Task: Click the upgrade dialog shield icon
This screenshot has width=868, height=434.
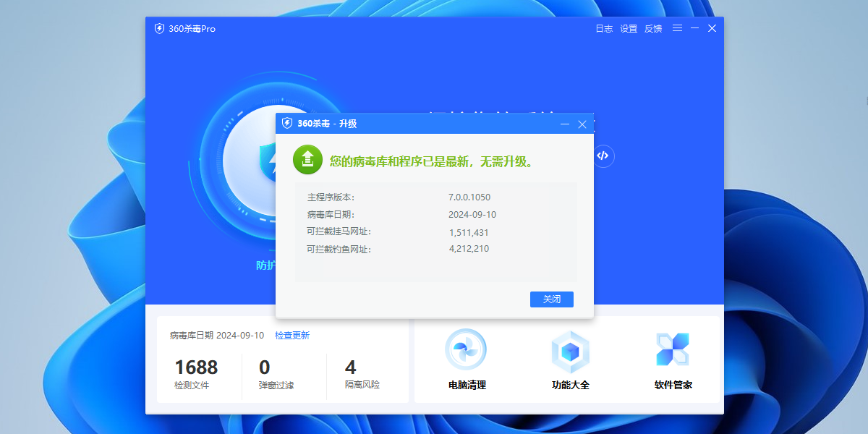Action: (x=288, y=124)
